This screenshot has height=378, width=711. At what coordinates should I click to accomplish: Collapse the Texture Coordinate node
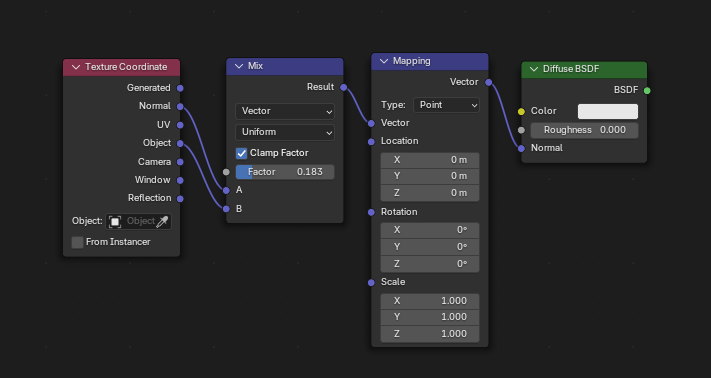coord(76,67)
